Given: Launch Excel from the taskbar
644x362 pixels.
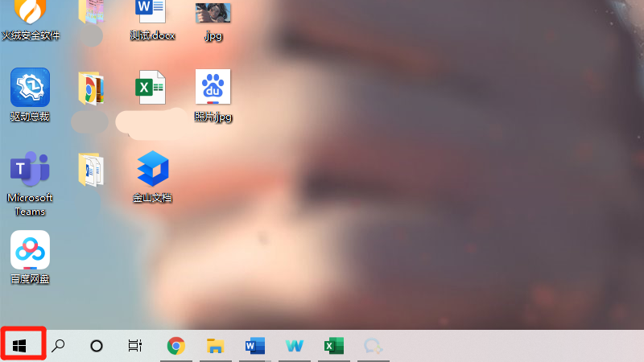Looking at the screenshot, I should point(333,346).
